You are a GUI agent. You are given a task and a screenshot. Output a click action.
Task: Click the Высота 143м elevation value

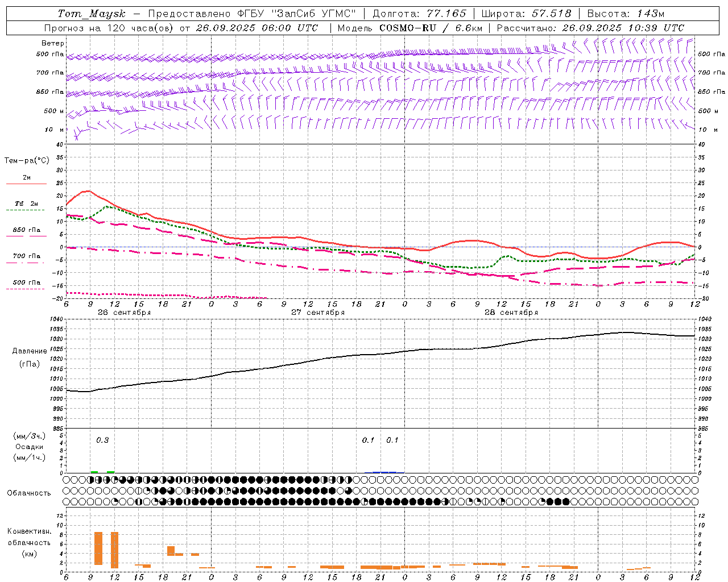tap(648, 14)
